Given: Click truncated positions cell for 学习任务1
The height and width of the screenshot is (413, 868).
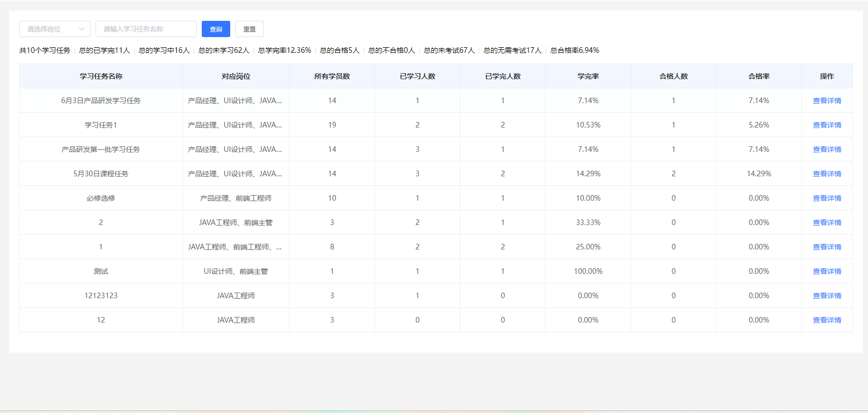Looking at the screenshot, I should [x=235, y=125].
